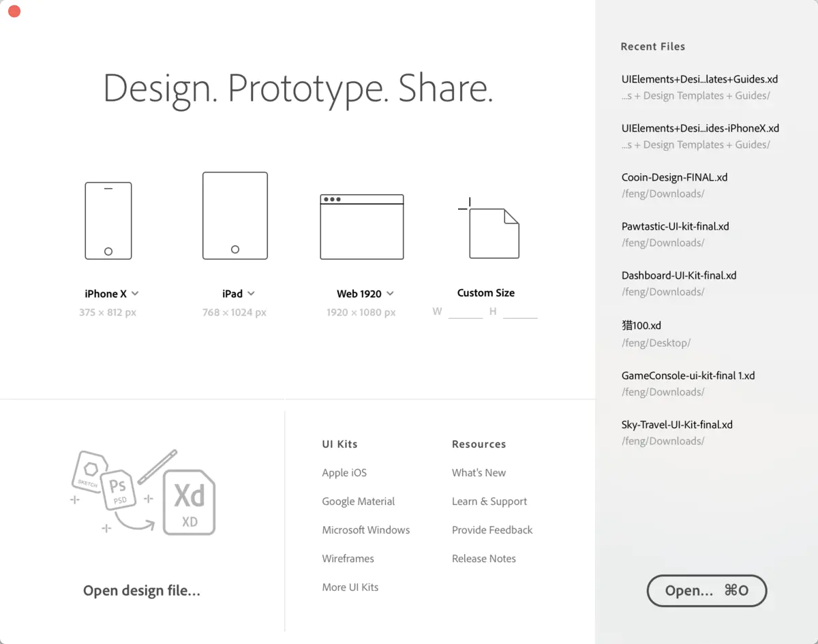Screen dimensions: 818x644
Task: Click the /feng/Desktop/ path text
Action: click(x=656, y=343)
